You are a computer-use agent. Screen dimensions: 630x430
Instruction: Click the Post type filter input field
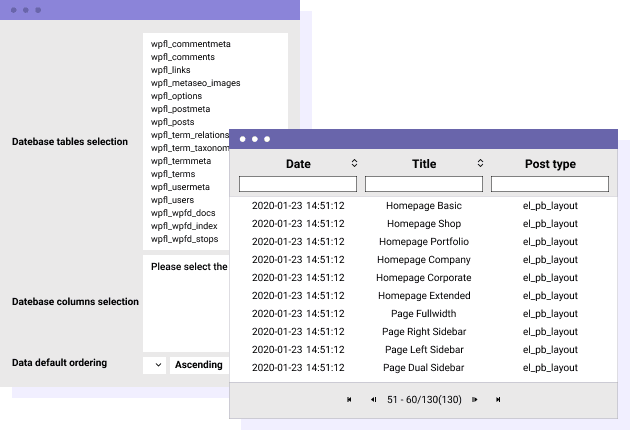[550, 184]
